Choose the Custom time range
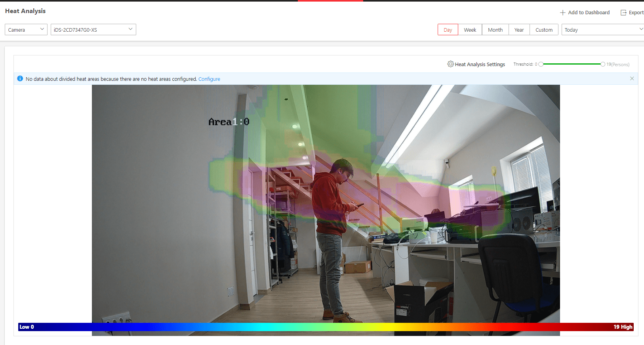This screenshot has width=644, height=345. [544, 30]
